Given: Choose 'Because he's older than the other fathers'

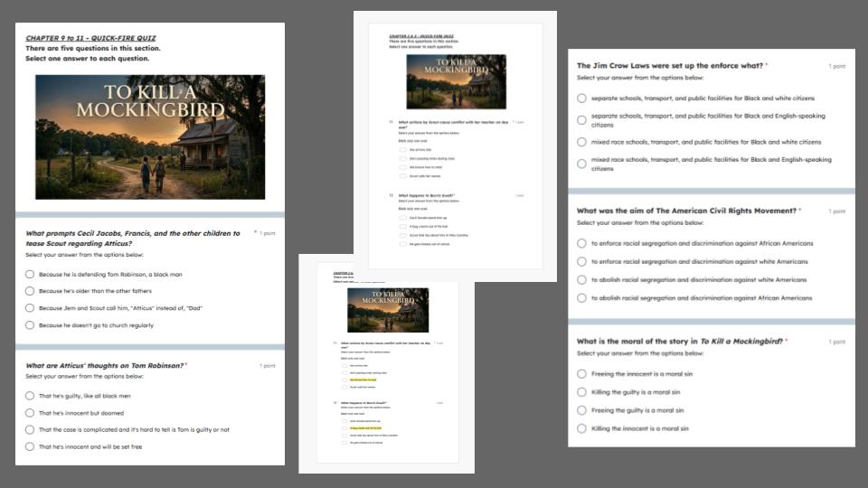Looking at the screenshot, I should click(x=30, y=291).
